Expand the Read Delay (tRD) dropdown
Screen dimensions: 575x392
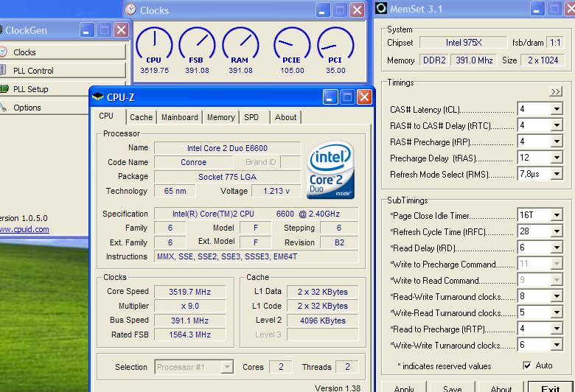click(557, 248)
